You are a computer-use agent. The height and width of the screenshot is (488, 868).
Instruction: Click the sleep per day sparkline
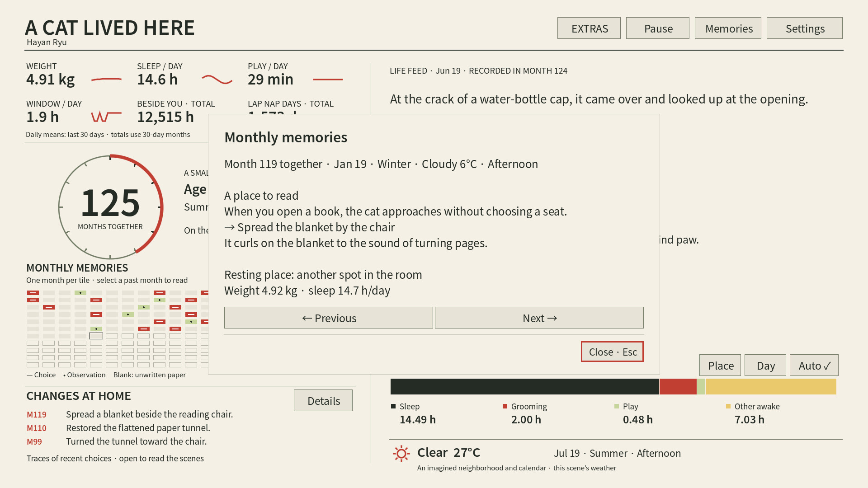217,80
